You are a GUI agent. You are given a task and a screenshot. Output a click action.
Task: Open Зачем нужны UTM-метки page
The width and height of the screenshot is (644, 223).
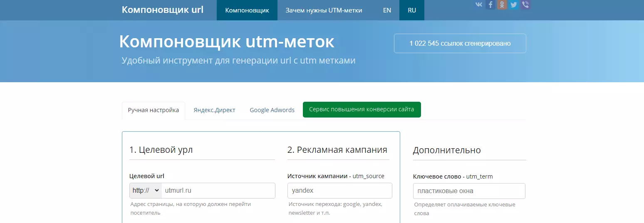coord(324,10)
